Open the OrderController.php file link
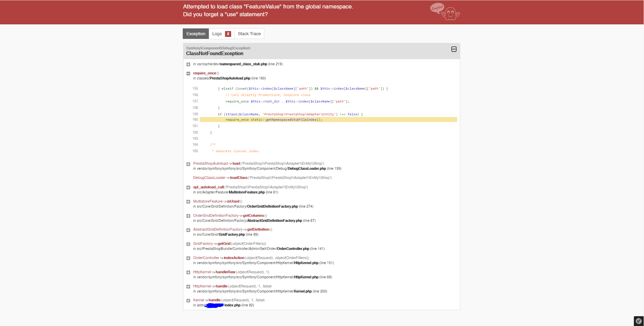 click(x=293, y=249)
